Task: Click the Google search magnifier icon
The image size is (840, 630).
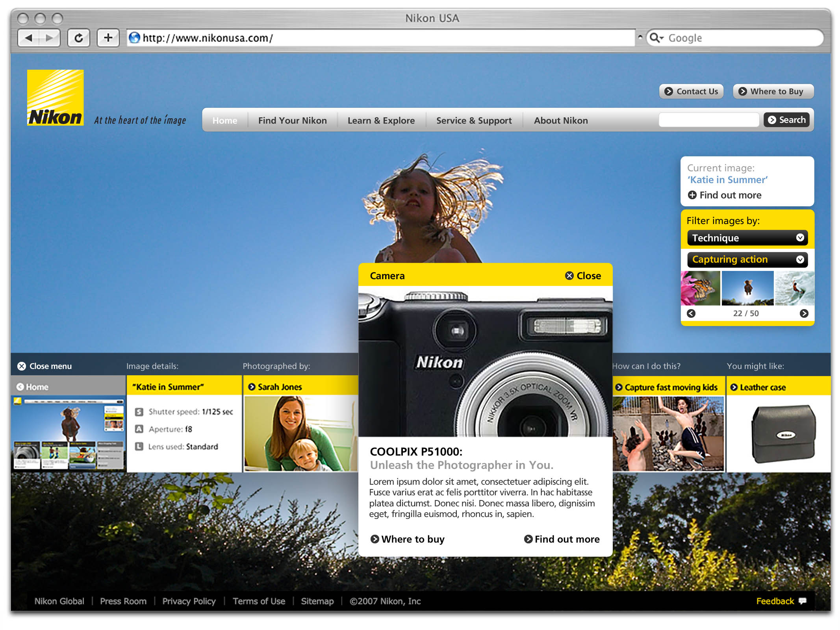Action: click(x=654, y=38)
